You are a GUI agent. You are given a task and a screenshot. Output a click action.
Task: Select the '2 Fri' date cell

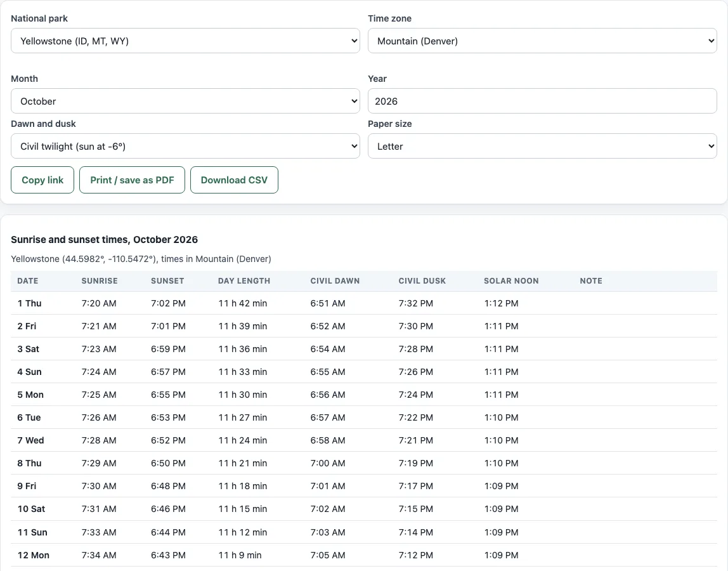(27, 326)
